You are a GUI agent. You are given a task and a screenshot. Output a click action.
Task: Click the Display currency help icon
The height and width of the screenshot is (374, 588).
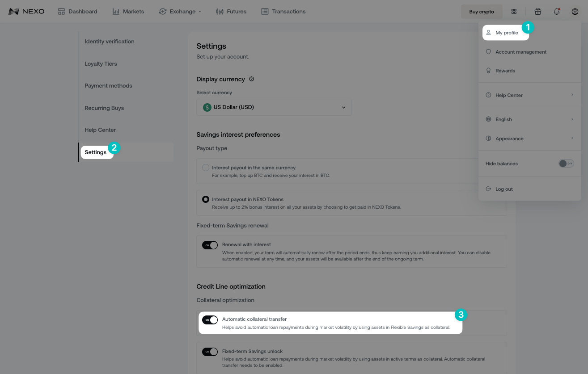pyautogui.click(x=251, y=79)
